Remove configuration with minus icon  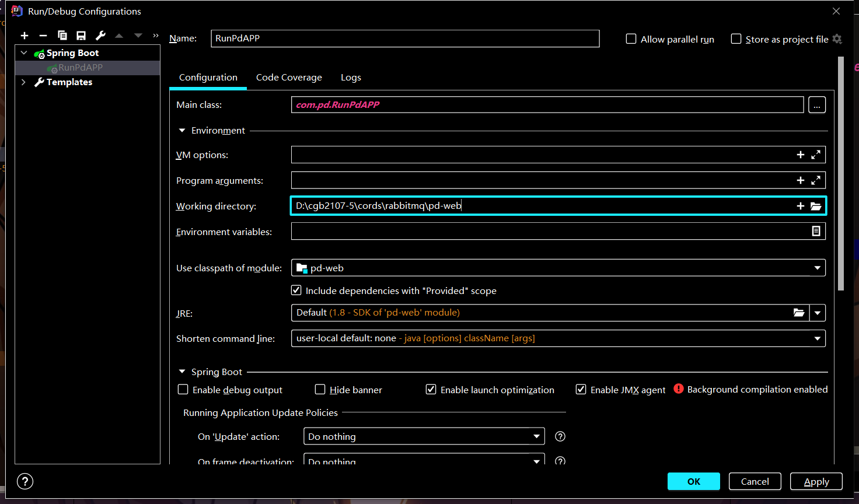[x=43, y=36]
